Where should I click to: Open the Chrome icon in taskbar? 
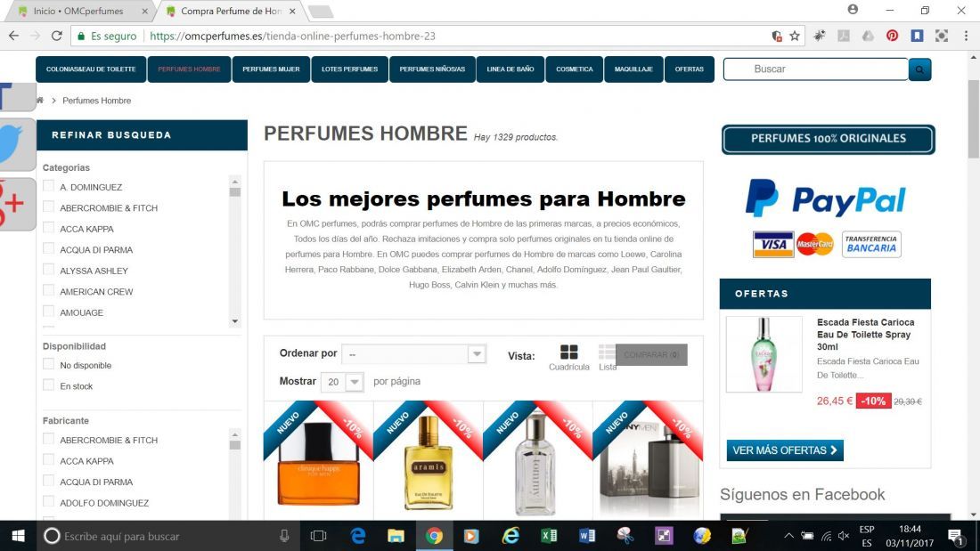coord(434,536)
